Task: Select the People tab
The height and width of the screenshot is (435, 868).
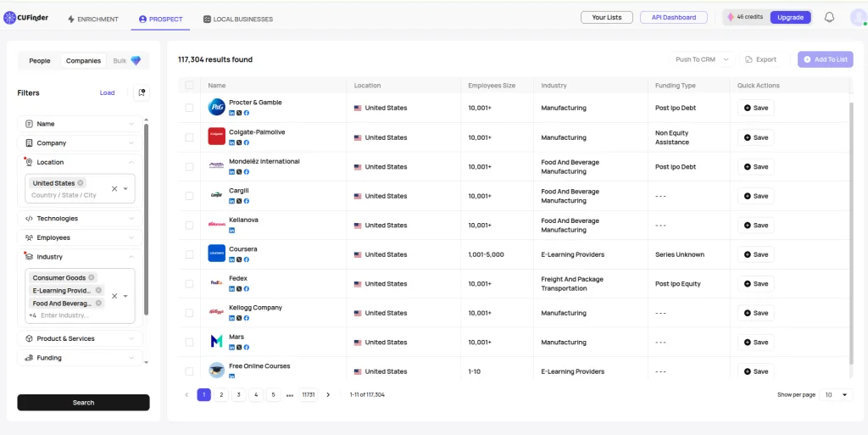Action: tap(40, 61)
